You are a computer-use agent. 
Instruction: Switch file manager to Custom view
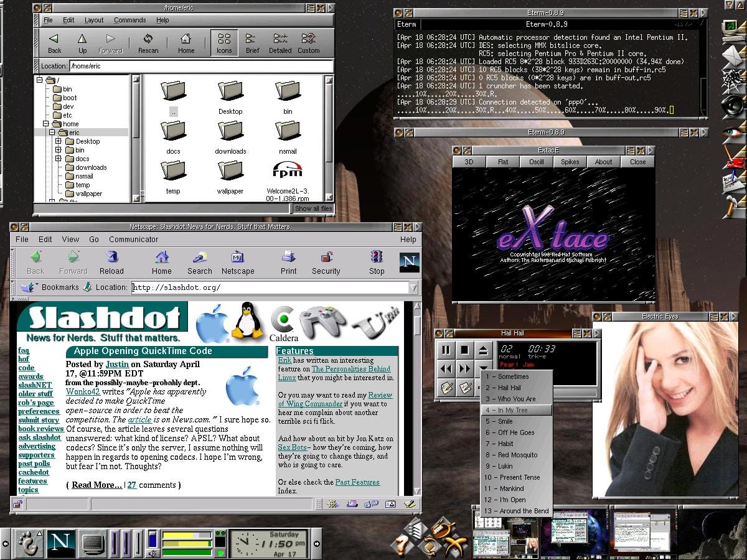[x=308, y=43]
